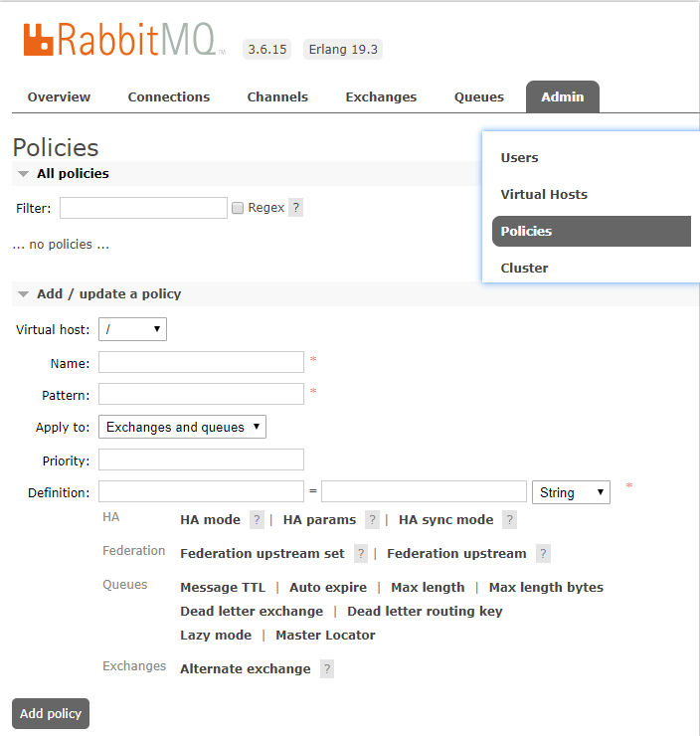The height and width of the screenshot is (736, 700).
Task: Click the RabbitMQ logo
Action: coord(124,40)
